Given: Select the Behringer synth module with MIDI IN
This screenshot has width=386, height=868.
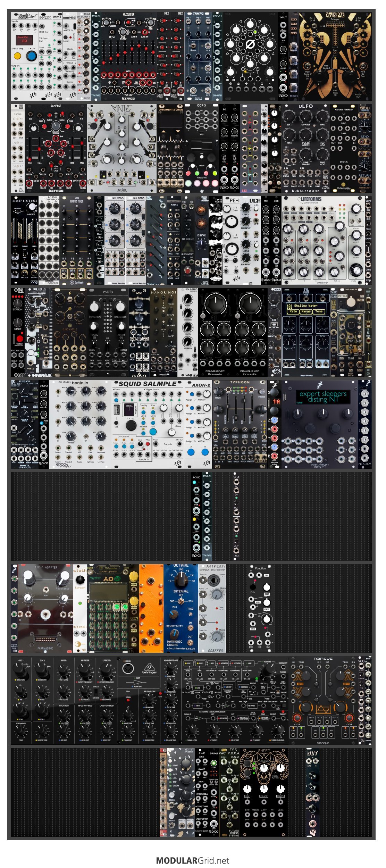Looking at the screenshot, I should click(x=150, y=701).
